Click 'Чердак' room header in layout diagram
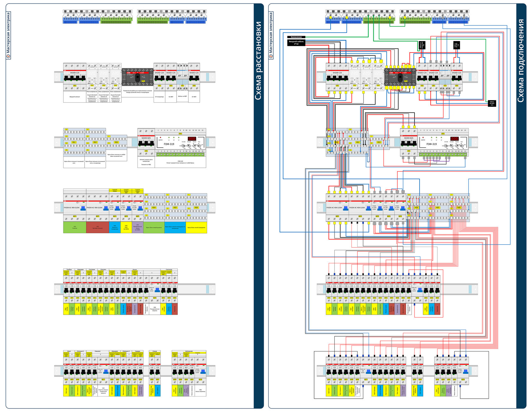 [137, 351]
